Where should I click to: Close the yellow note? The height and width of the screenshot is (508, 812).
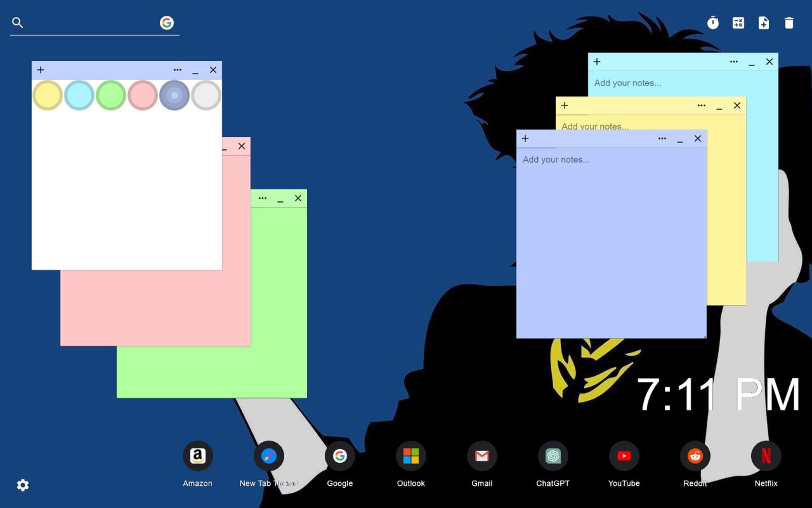coord(737,105)
